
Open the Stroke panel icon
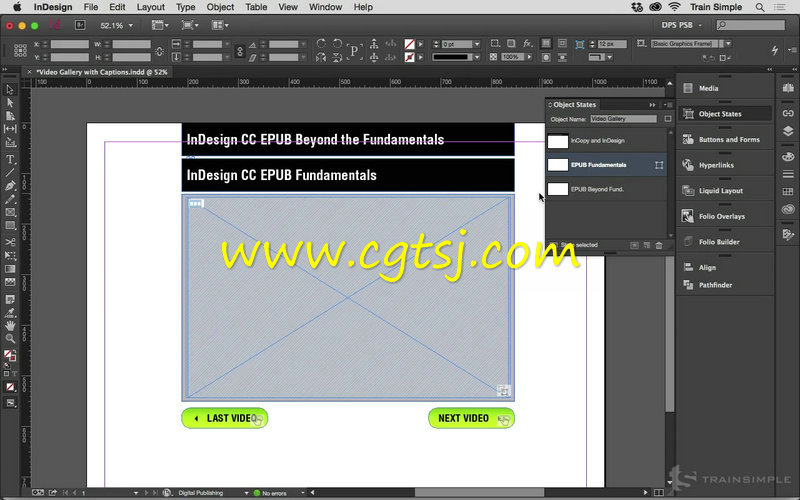click(788, 174)
